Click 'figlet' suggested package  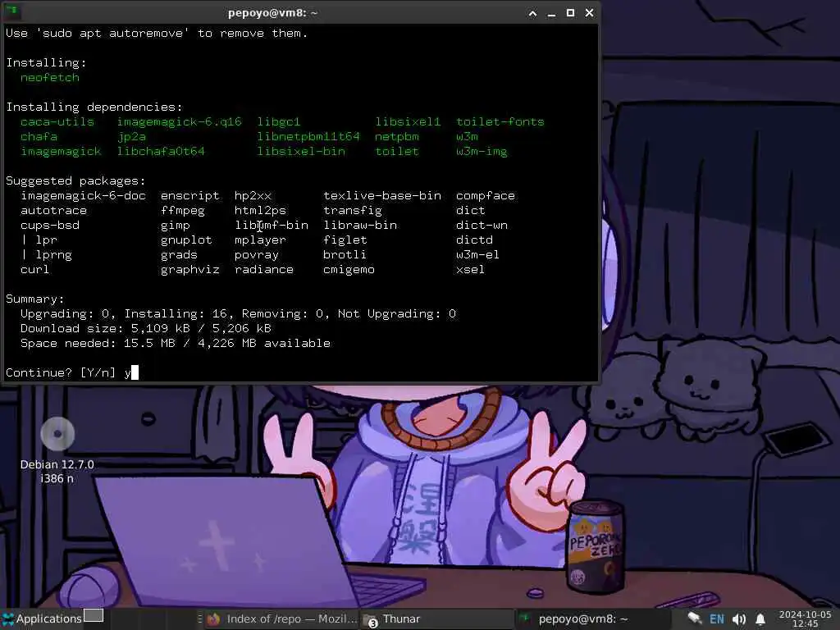pyautogui.click(x=345, y=240)
